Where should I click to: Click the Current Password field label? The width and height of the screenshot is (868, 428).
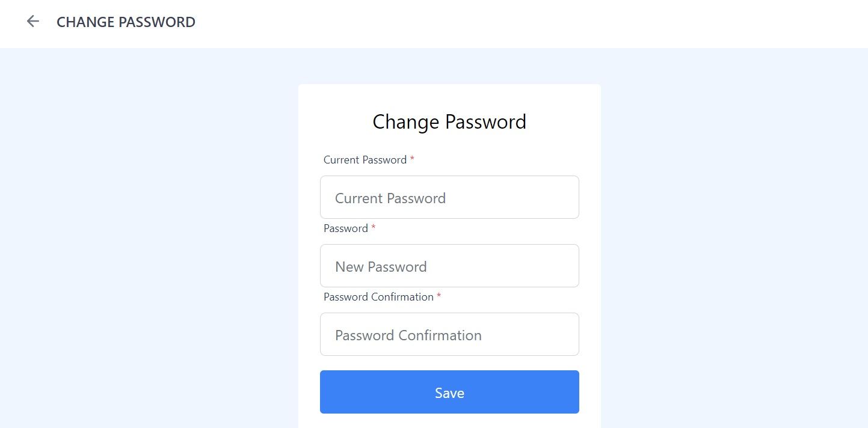(365, 160)
